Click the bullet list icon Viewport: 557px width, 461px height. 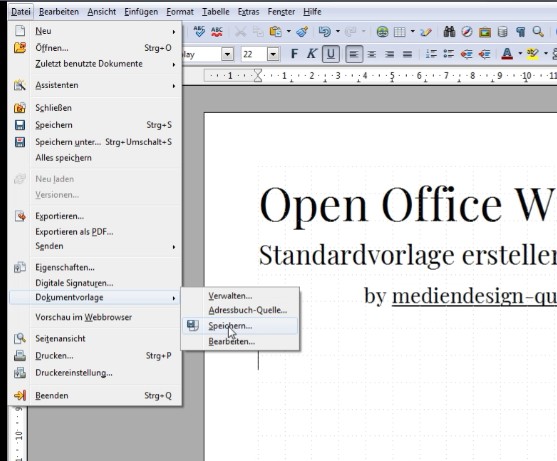(449, 54)
